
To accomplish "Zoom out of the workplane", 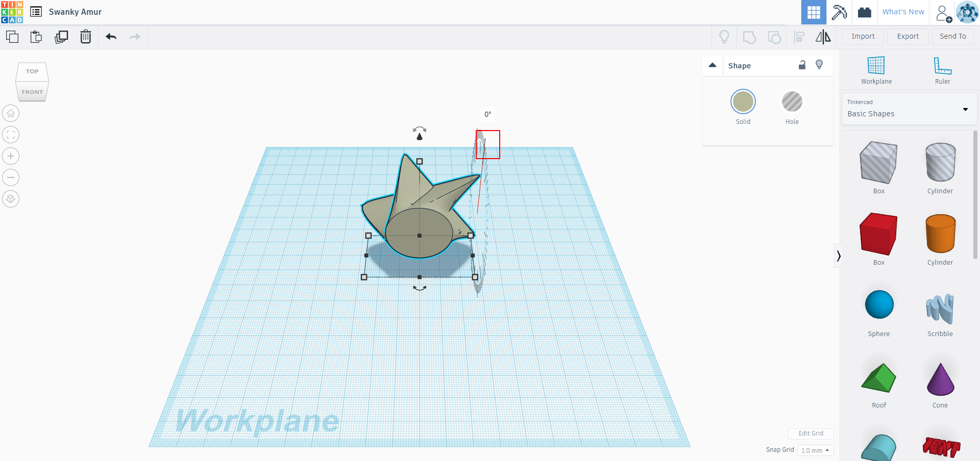I will [x=11, y=177].
